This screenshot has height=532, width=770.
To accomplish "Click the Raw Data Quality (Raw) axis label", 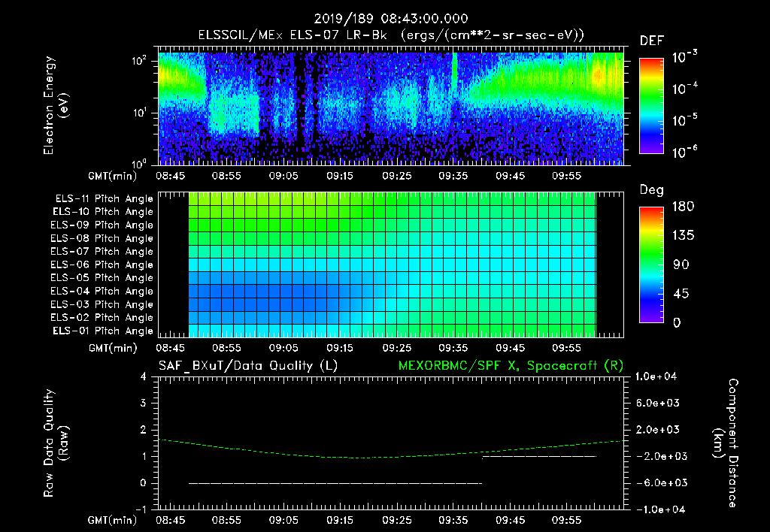I will [x=56, y=443].
